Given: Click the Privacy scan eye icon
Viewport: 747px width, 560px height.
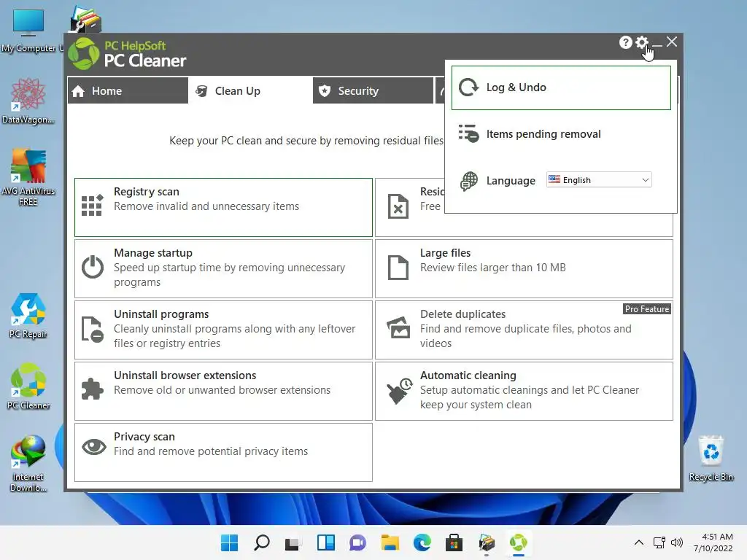Looking at the screenshot, I should pos(94,447).
